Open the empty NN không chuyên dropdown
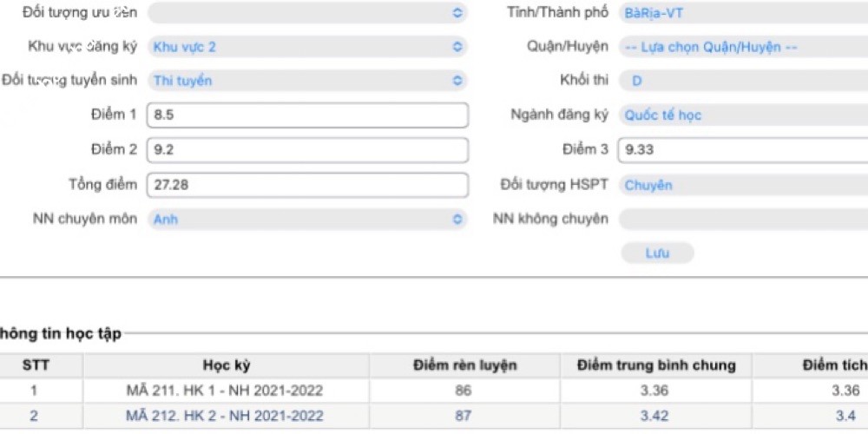 pos(742,220)
